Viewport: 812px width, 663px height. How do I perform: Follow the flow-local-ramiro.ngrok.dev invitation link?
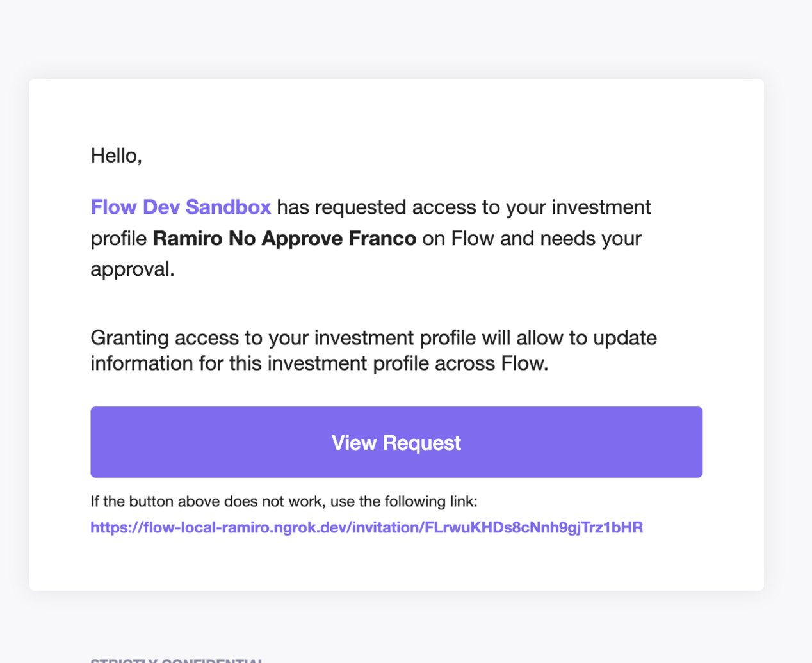coord(366,527)
